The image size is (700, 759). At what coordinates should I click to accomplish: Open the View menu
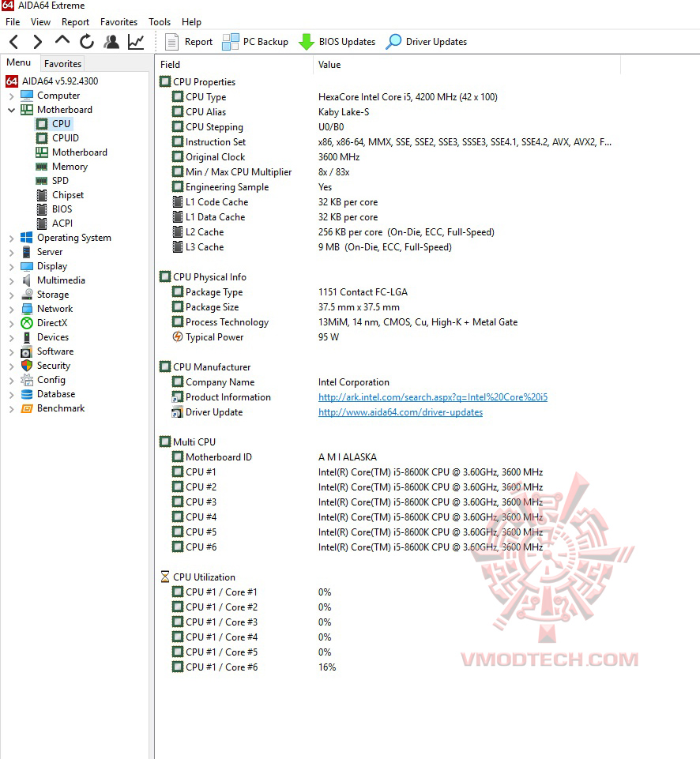pos(40,22)
